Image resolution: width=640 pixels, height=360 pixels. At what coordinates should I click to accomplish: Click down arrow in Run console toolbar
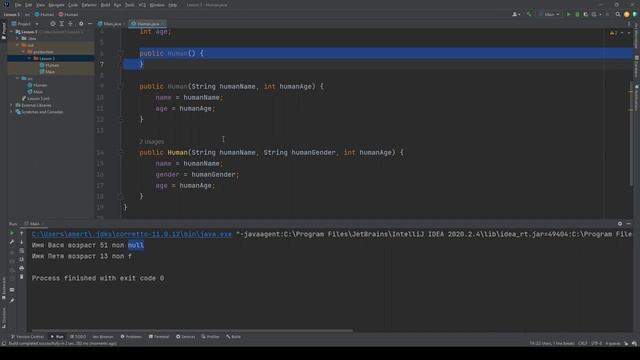[x=22, y=242]
